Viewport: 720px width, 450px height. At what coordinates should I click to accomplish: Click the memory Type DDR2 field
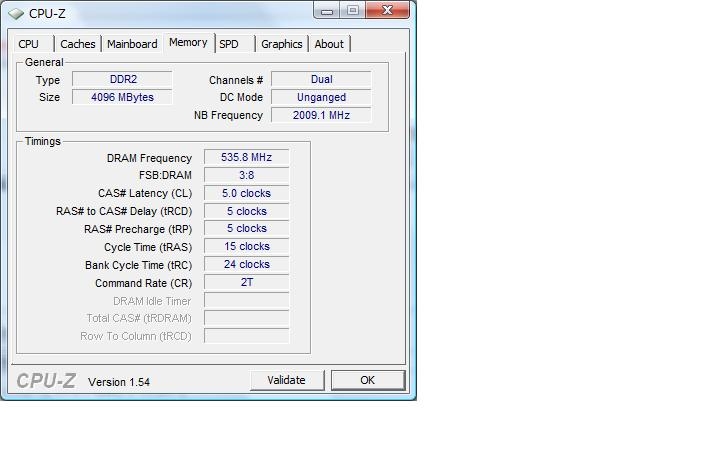coord(125,79)
